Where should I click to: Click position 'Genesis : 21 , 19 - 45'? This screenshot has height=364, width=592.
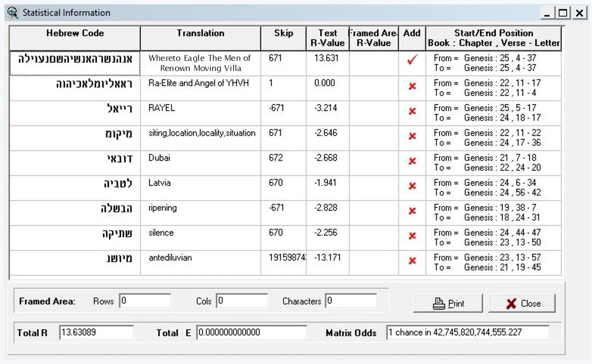(x=502, y=267)
